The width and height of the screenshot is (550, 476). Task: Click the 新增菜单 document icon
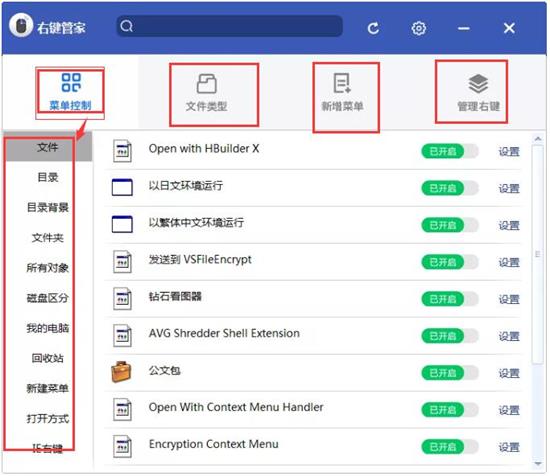pyautogui.click(x=342, y=83)
